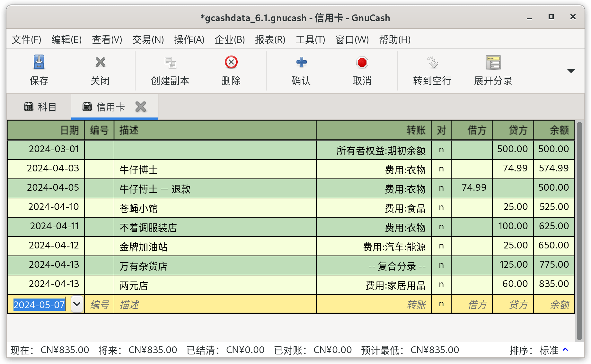Image resolution: width=591 pixels, height=364 pixels.
Task: Open the 编辑(E) menu
Action: click(66, 39)
